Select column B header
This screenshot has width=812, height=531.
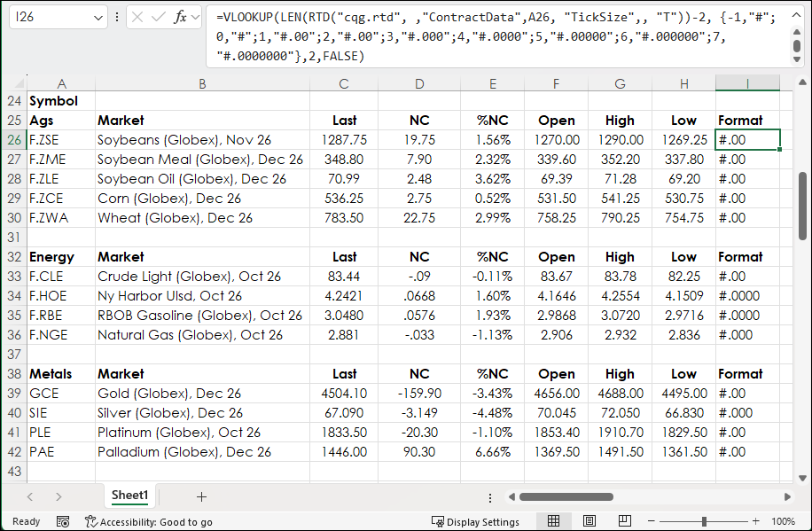(202, 83)
